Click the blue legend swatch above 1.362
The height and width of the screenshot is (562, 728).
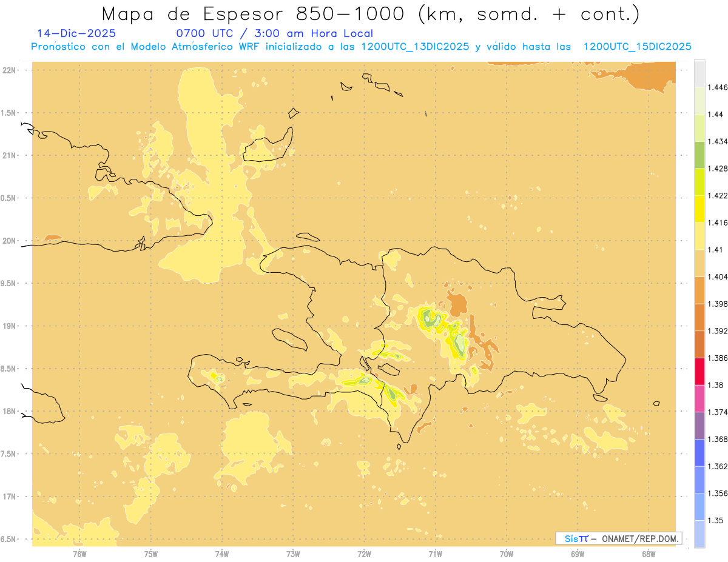699,452
